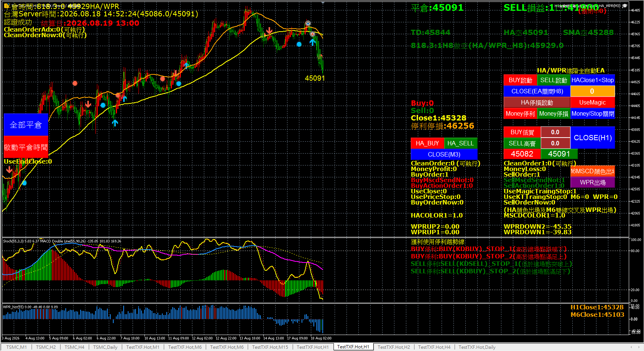Click the CLOSE(H1) button

pyautogui.click(x=593, y=138)
